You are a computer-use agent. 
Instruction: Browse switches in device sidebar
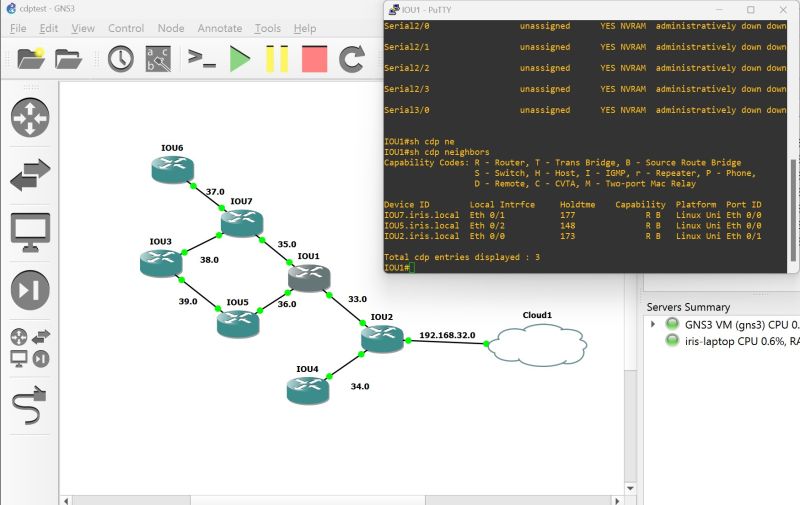pos(30,175)
